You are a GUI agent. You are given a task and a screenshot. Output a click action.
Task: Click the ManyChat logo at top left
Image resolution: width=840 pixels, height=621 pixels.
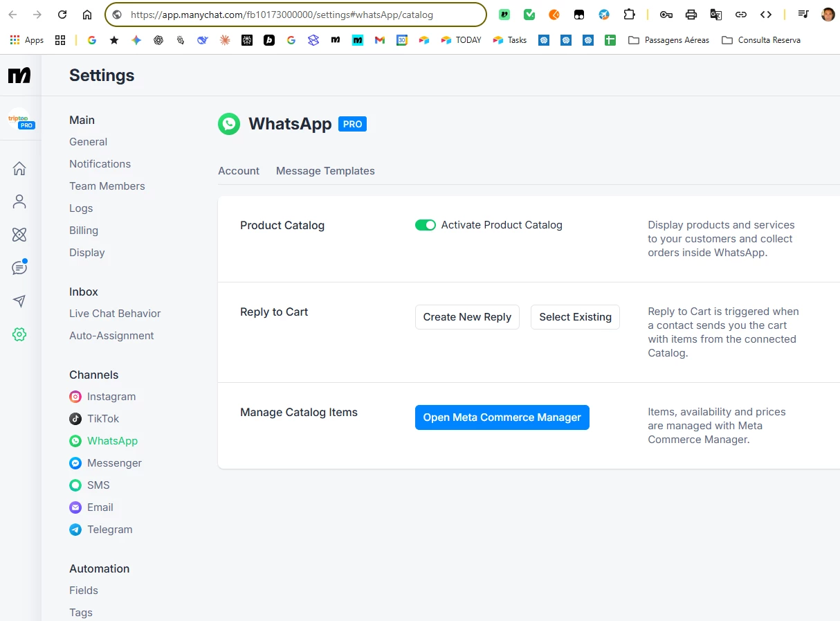click(19, 75)
